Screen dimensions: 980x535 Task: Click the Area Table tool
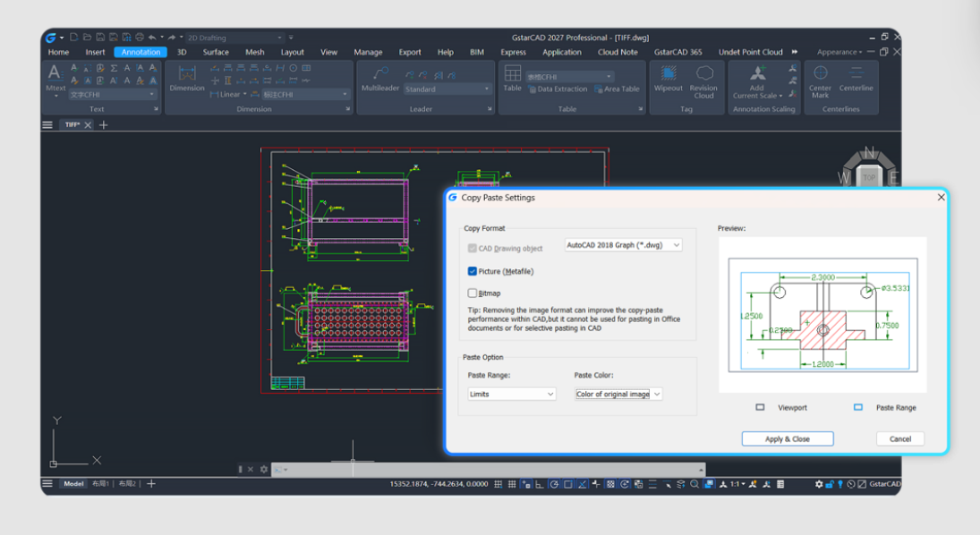coord(618,89)
